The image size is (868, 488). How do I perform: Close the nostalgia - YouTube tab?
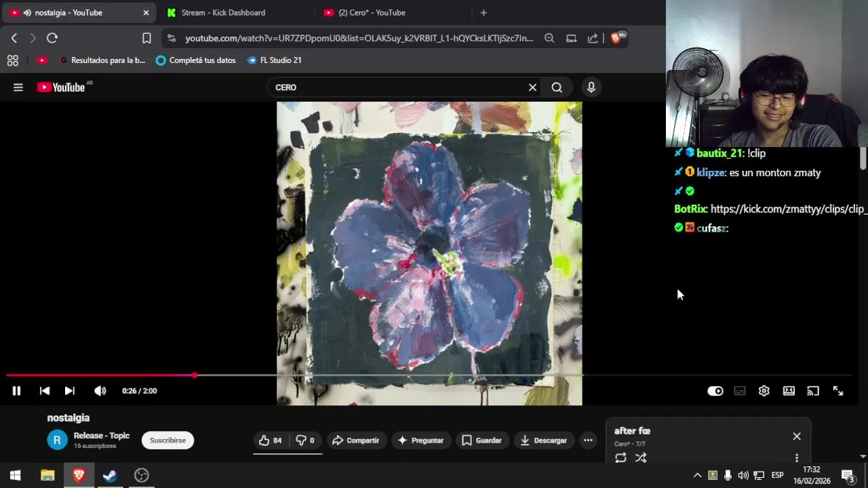click(x=145, y=13)
